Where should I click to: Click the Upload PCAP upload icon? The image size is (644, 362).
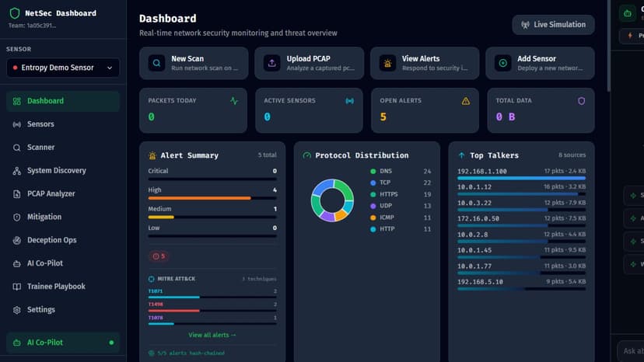tap(272, 63)
